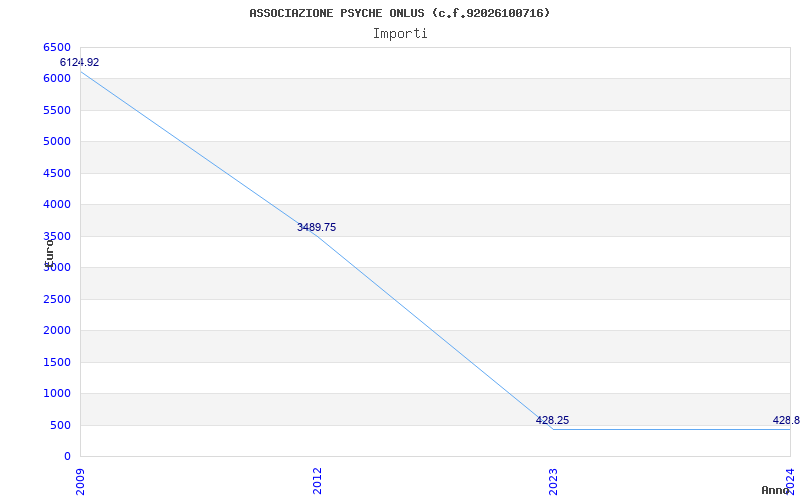Viewport: 800px width, 500px height.
Task: Click the 428.8 data label at 2024
Action: [786, 420]
